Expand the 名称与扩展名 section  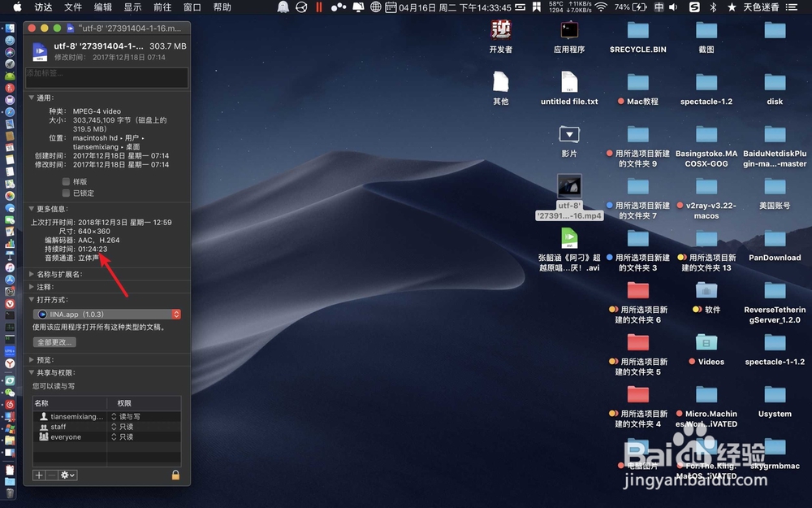(32, 274)
